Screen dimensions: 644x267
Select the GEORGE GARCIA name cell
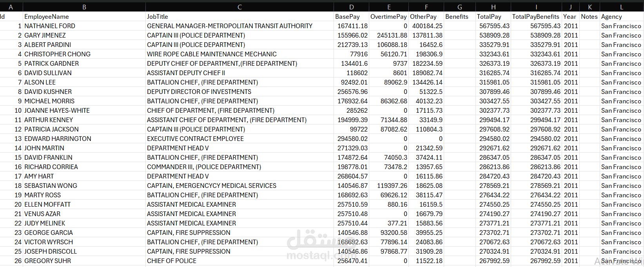[x=84, y=233]
